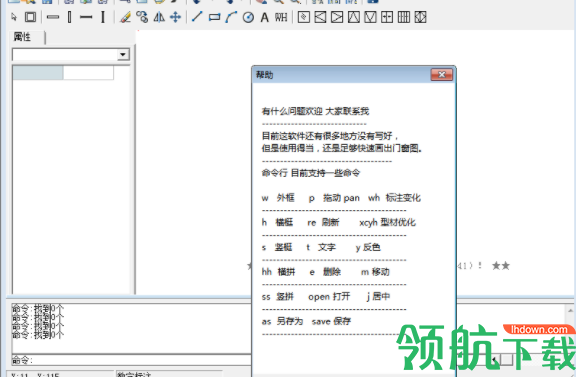
Task: Click the 'j 居中' command entry
Action: pyautogui.click(x=378, y=296)
